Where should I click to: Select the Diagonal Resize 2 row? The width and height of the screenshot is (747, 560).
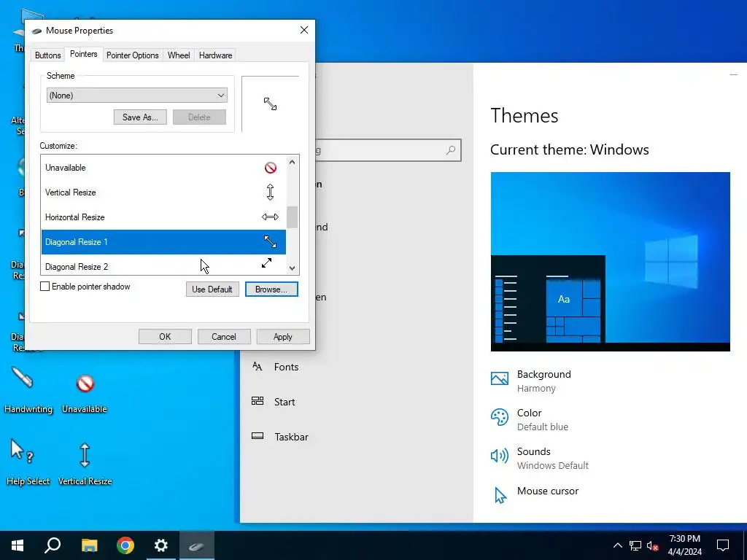163,265
